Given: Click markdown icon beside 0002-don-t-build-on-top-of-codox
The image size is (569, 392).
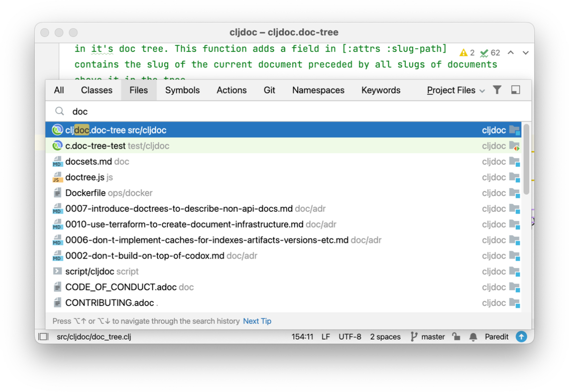Looking at the screenshot, I should click(x=57, y=256).
